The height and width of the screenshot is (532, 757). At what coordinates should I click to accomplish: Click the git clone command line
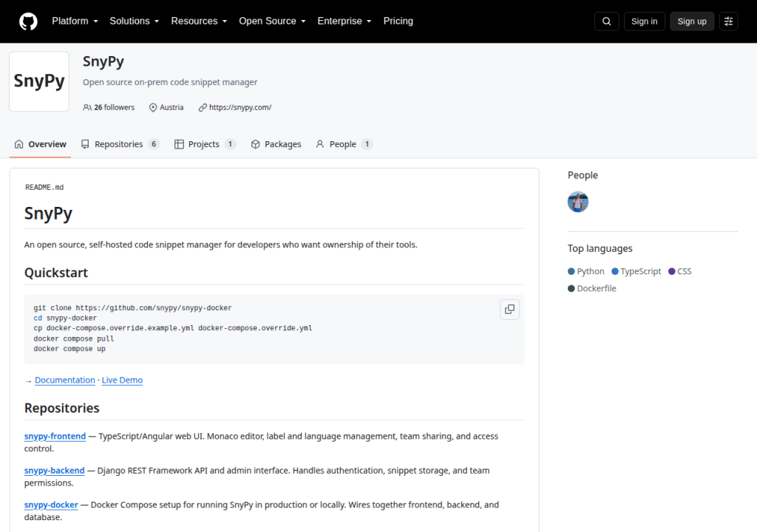pyautogui.click(x=133, y=308)
